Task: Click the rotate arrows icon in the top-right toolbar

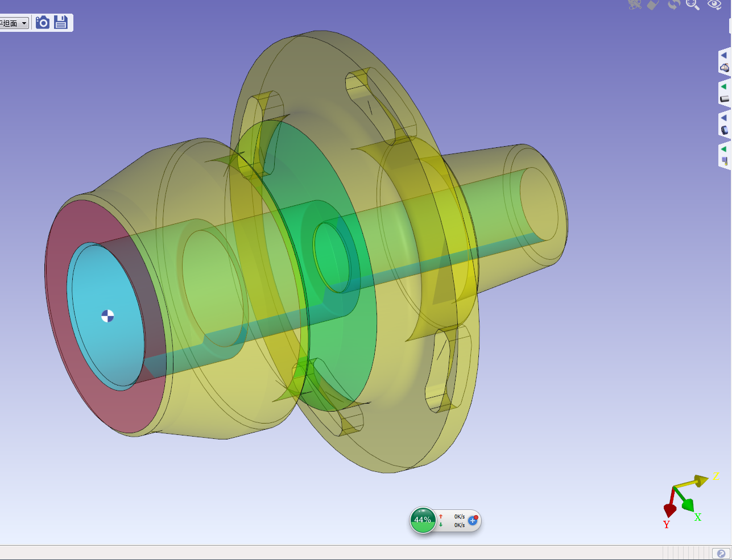Action: pyautogui.click(x=674, y=5)
